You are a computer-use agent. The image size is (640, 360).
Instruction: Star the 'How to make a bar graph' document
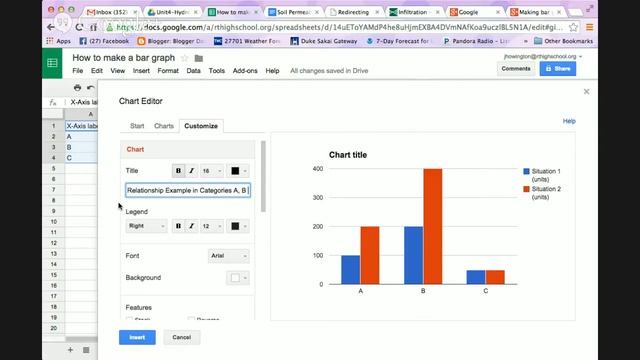point(184,58)
